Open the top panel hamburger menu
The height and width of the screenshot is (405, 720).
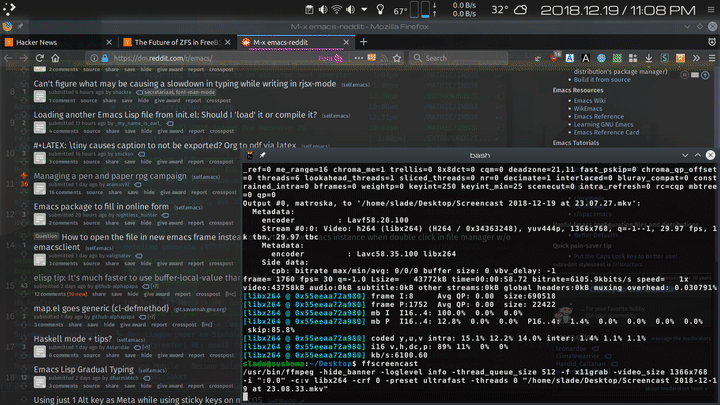711,10
